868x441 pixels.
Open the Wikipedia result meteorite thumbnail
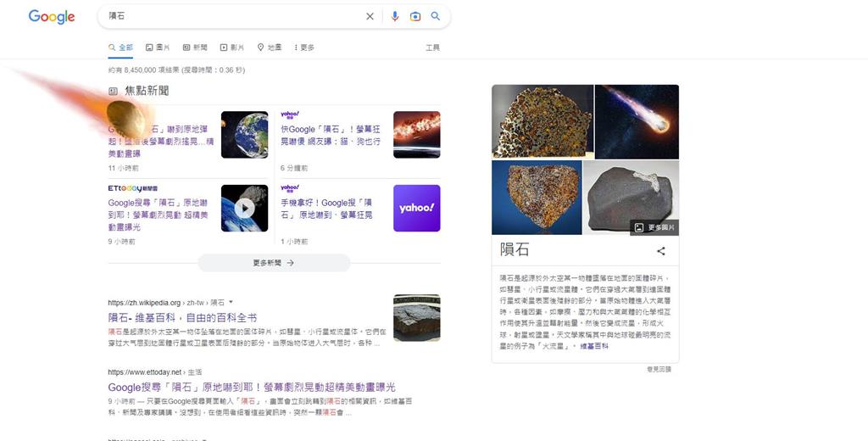(x=417, y=318)
